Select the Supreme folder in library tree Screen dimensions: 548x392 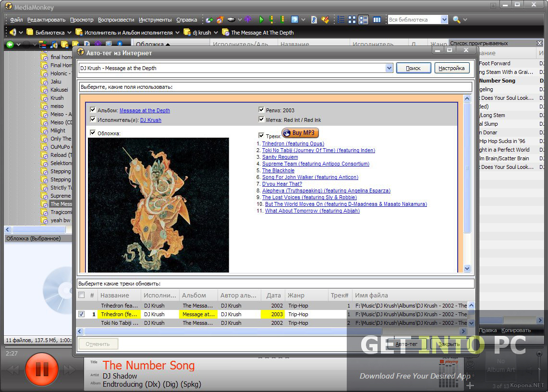point(61,196)
